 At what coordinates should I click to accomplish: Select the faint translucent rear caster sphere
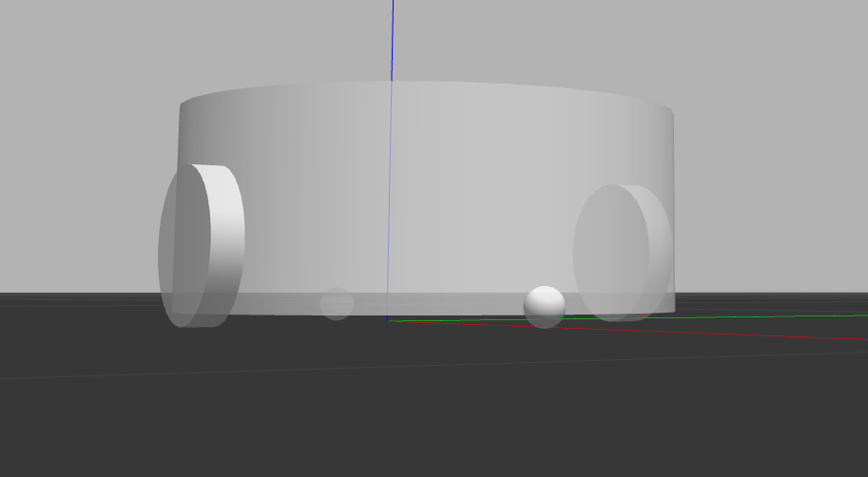[x=337, y=303]
